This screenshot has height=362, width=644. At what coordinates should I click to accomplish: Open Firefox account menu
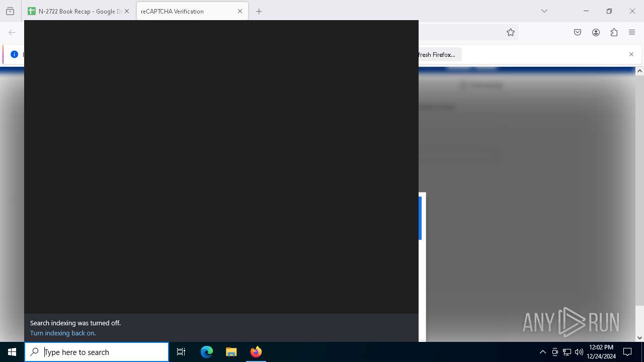point(596,32)
